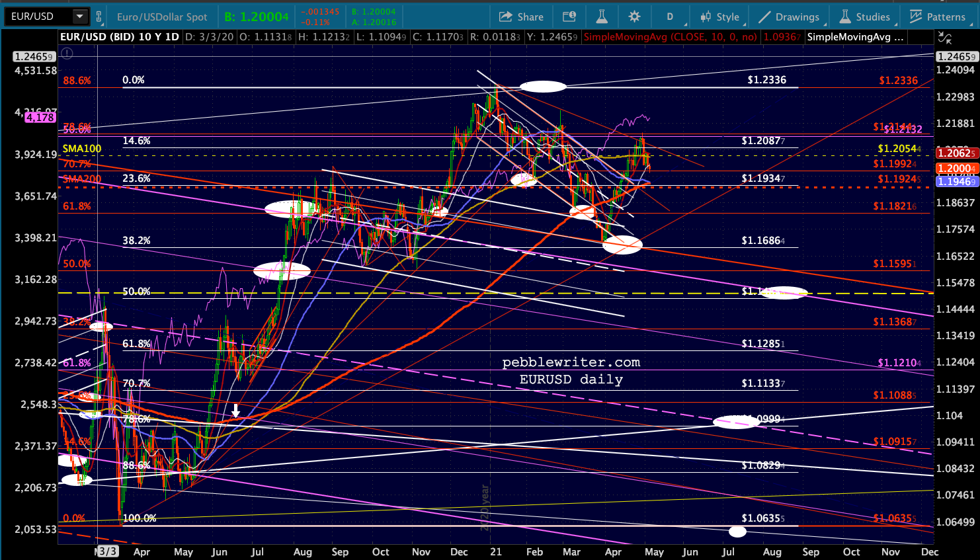
Task: Click the L: 1.10949 low value
Action: tap(382, 37)
